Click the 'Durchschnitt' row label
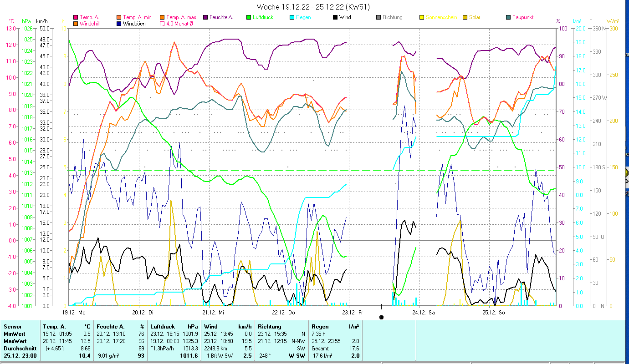 coord(19,348)
